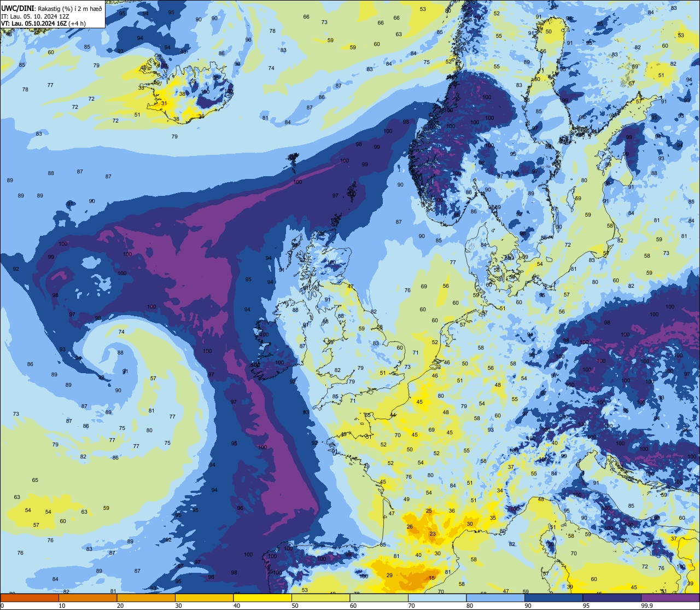The image size is (700, 610).
Task: Click the map value '23' in southern France
Action: click(433, 533)
